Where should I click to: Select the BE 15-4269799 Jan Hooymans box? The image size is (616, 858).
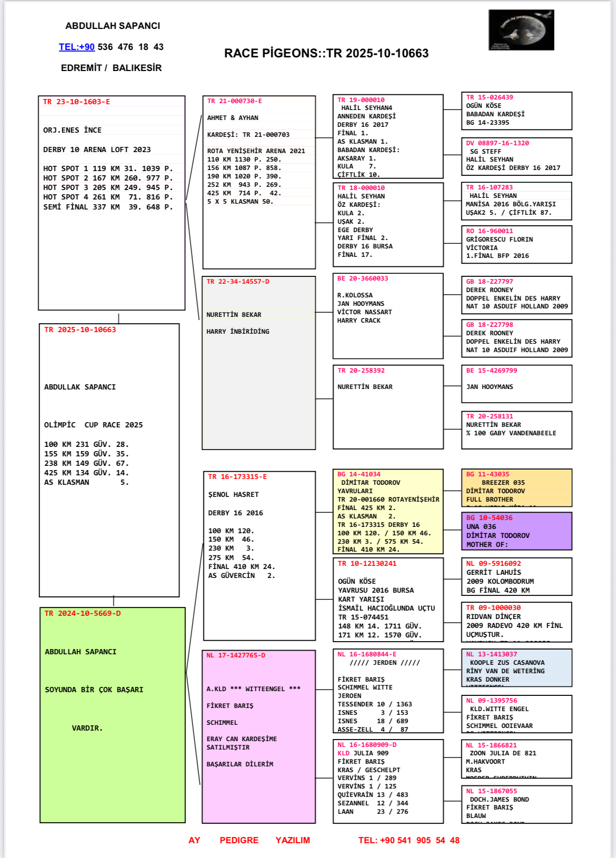point(516,384)
